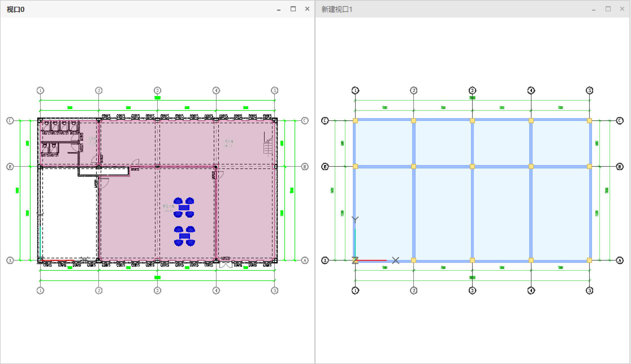This screenshot has width=631, height=364.
Task: Select the lower blue table-and-chairs furniture set
Action: 185,236
